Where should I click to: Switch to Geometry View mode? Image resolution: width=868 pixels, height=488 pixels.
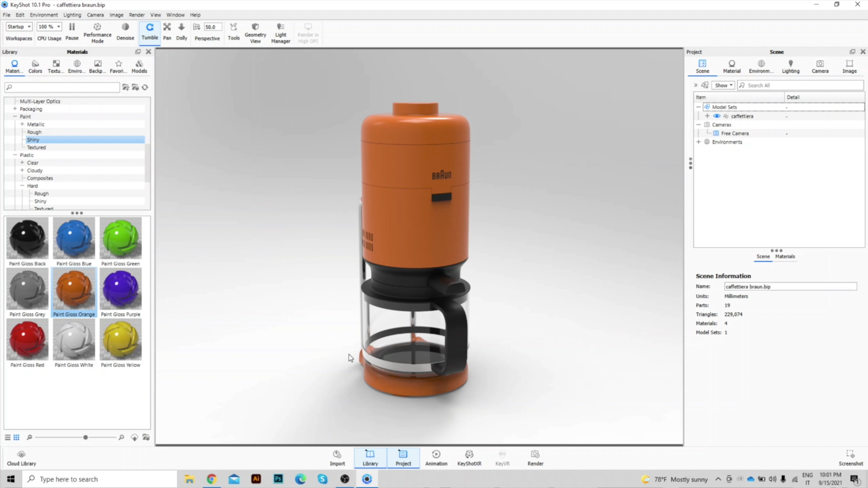(255, 32)
